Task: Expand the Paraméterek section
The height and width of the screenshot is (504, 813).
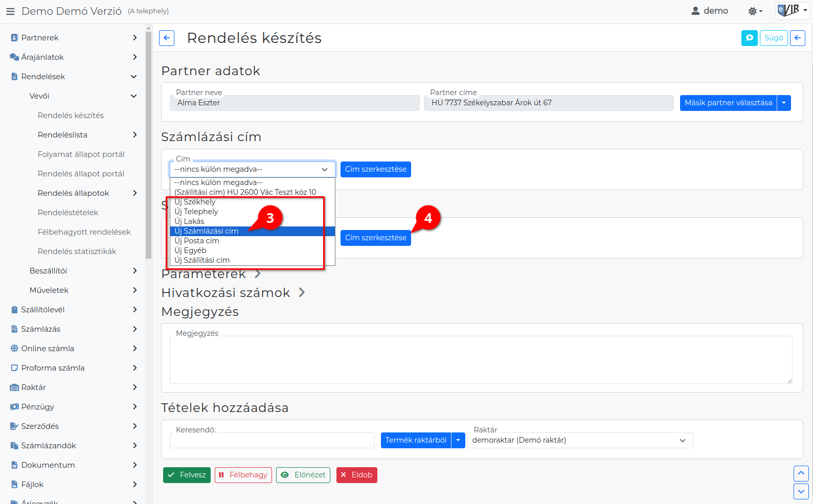Action: [258, 274]
